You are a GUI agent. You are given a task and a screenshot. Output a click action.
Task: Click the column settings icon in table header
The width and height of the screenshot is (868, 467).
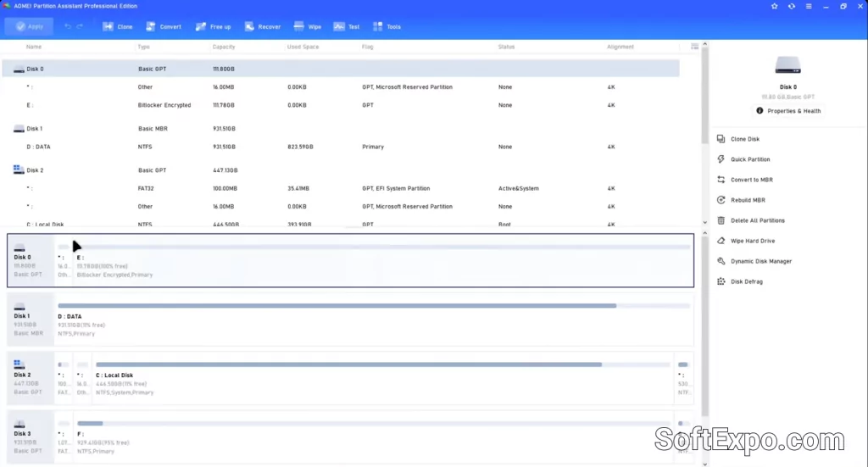pos(694,47)
